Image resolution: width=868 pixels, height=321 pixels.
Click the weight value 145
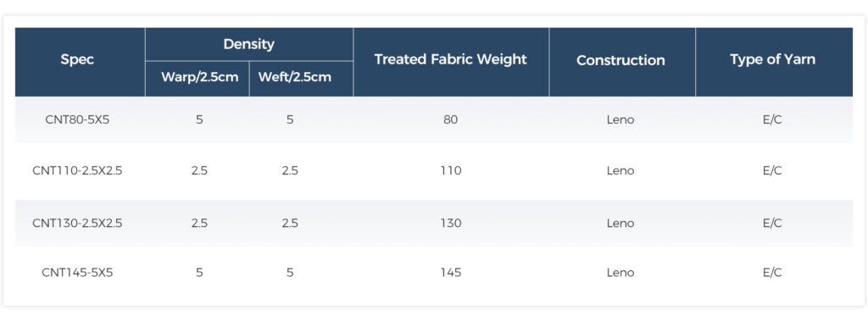coord(451,273)
